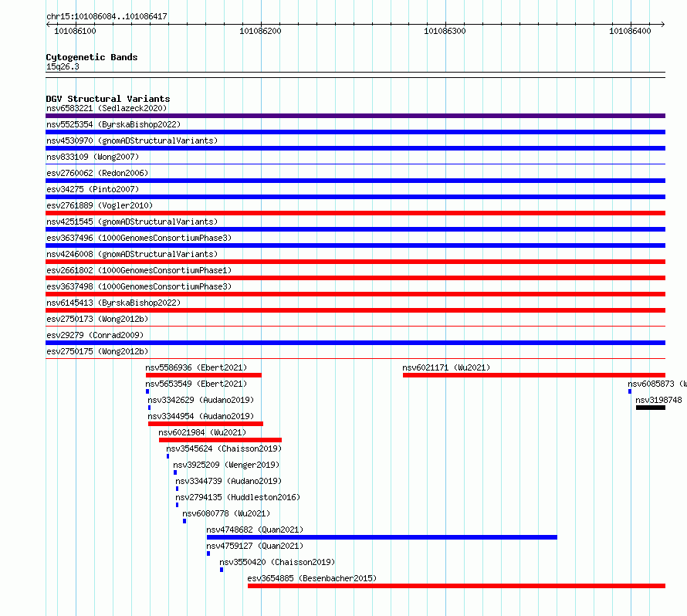This screenshot has width=687, height=616.
Task: Click the chr15:101086084..101086417 coordinate label
Action: (x=107, y=16)
